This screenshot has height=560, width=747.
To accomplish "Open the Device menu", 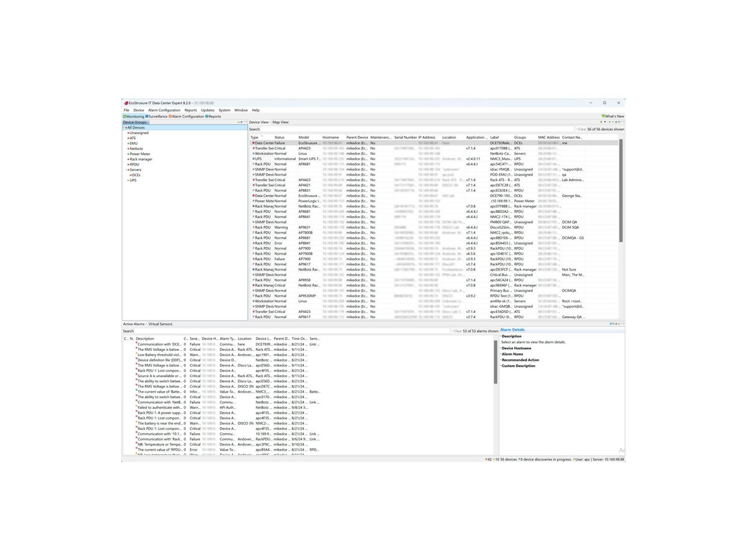I will coord(138,110).
